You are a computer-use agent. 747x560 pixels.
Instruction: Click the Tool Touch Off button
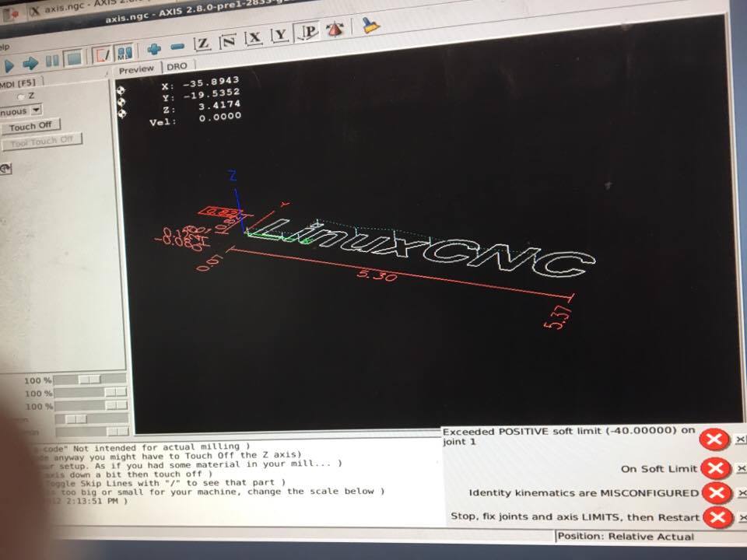click(x=41, y=141)
